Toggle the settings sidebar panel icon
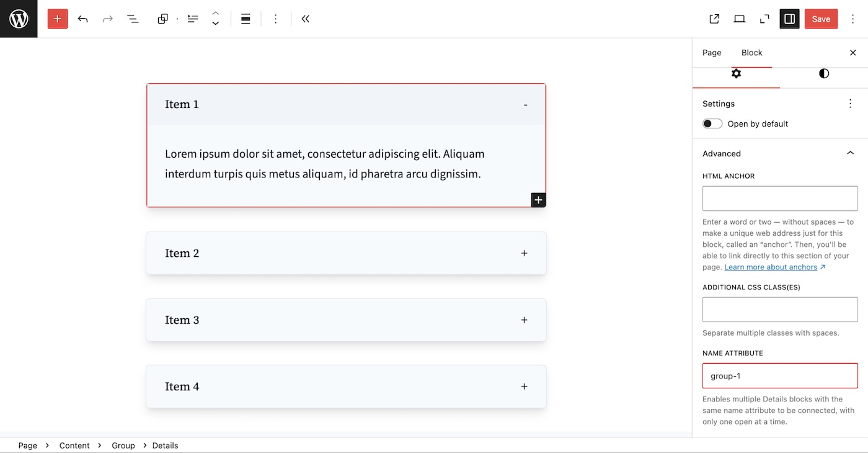Image resolution: width=868 pixels, height=453 pixels. coord(789,19)
